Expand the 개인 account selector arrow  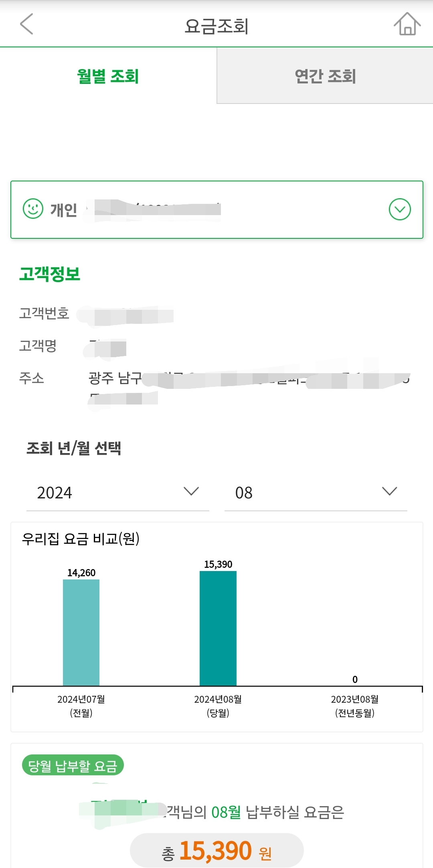400,209
